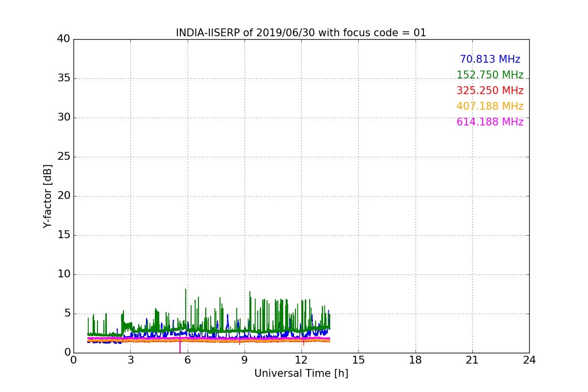Image resolution: width=588 pixels, height=392 pixels.
Task: Click the plot title INDIA-IISERP of 2019/06/30
Action: 301,33
